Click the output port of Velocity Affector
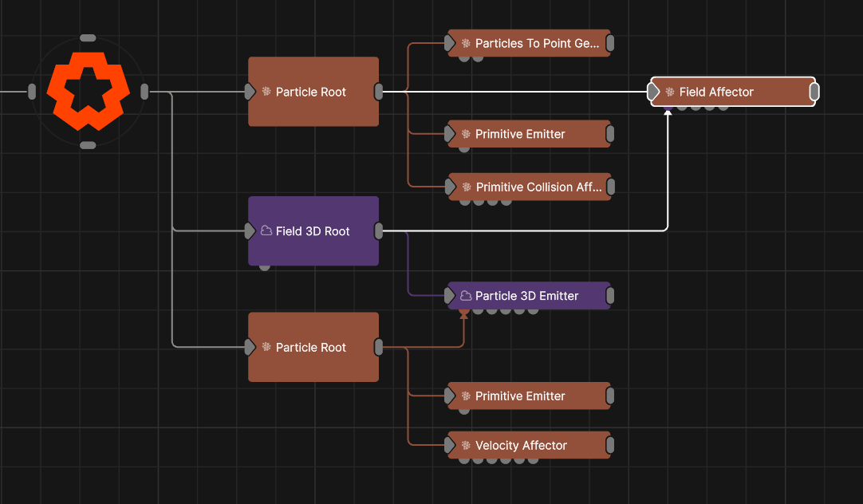The height and width of the screenshot is (504, 863). point(610,446)
